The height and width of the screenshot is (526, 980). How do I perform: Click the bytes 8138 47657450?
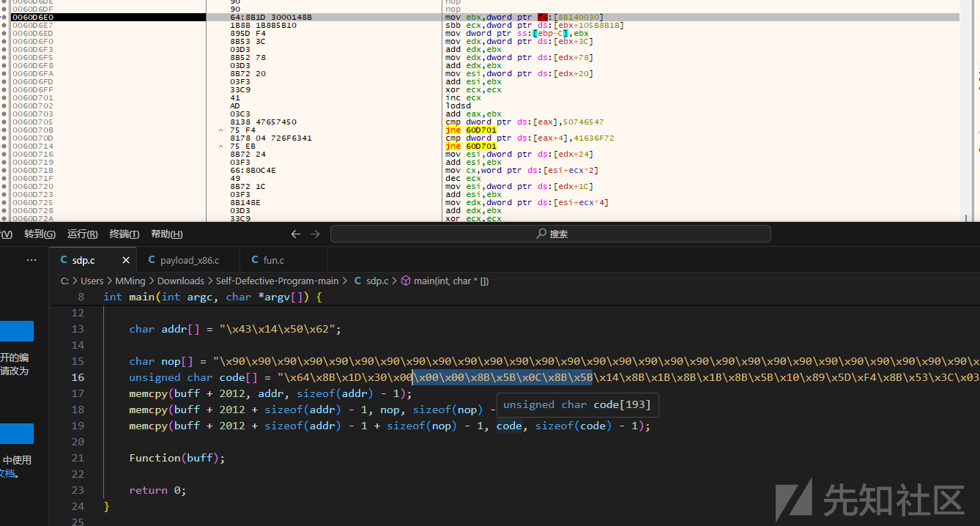(264, 122)
